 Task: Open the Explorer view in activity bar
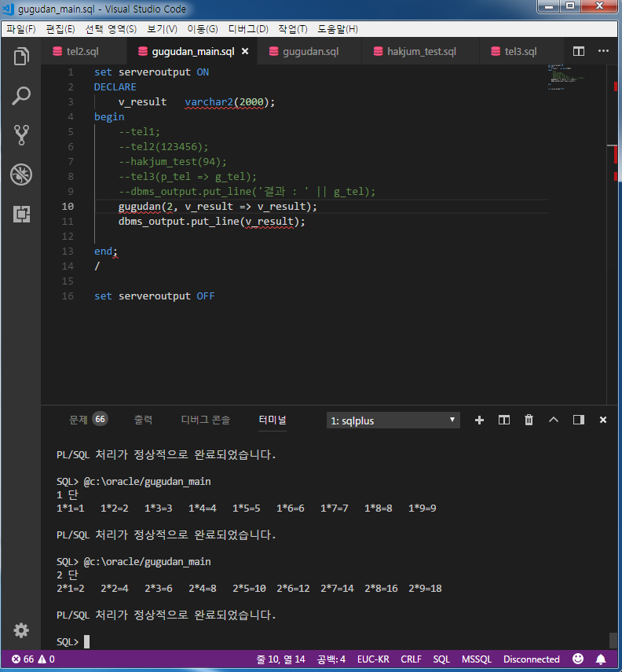[21, 57]
